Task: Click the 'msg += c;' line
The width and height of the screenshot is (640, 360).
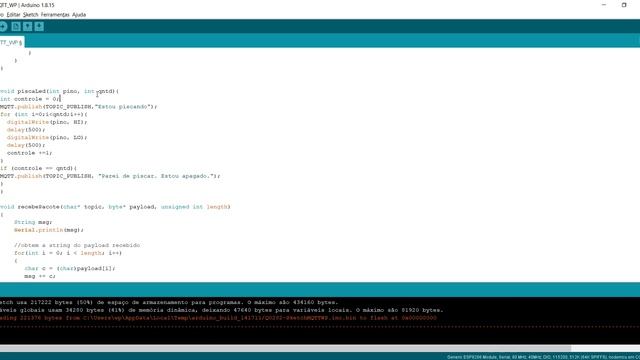Action: [40, 276]
